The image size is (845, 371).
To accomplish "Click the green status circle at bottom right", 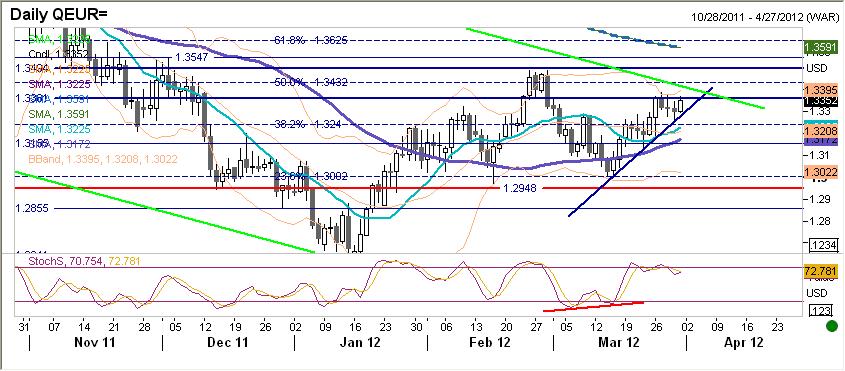I will (x=832, y=326).
